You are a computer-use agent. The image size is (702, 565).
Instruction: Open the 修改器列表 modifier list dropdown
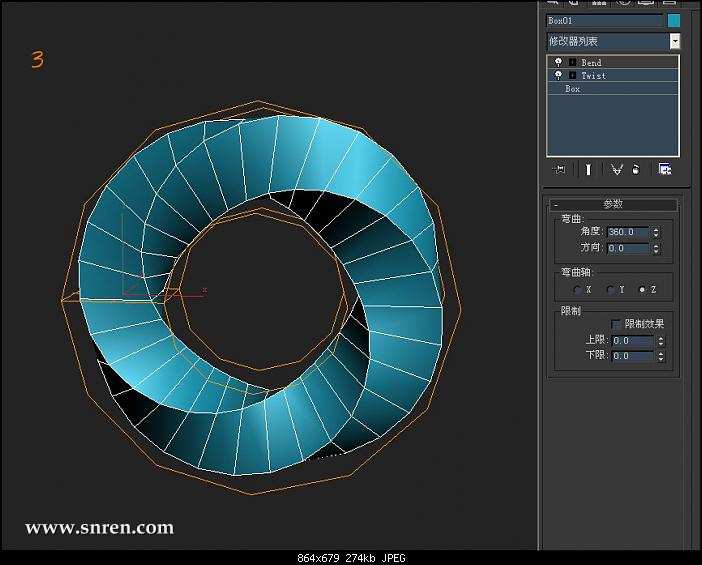[675, 41]
